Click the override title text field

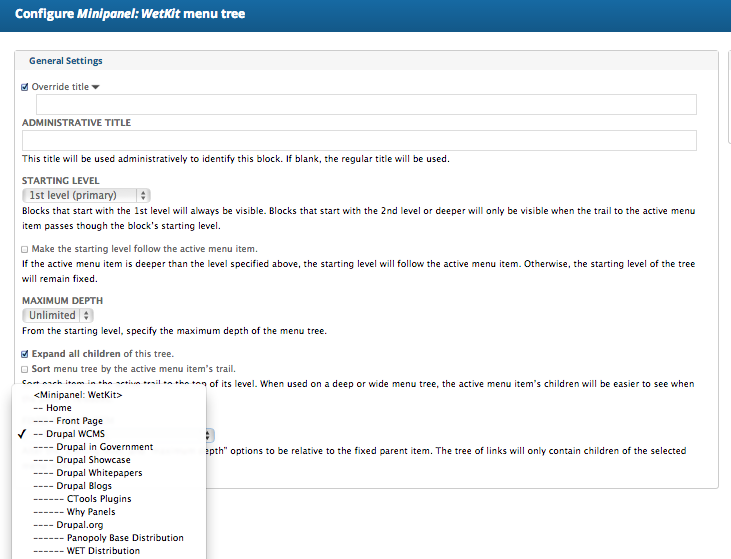click(366, 104)
